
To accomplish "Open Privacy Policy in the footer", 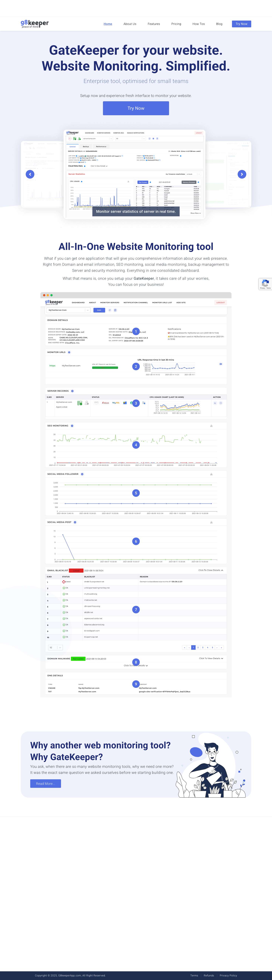I will tap(228, 975).
